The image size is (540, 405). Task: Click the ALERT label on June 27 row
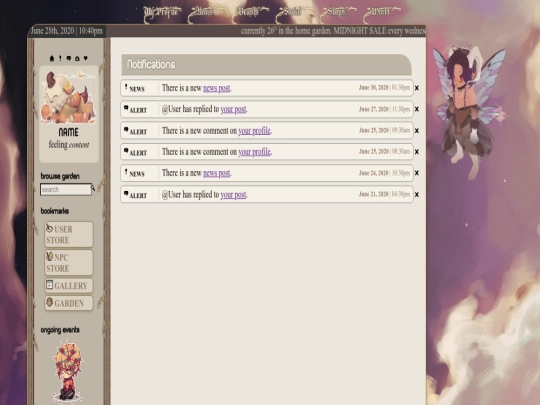pos(138,111)
